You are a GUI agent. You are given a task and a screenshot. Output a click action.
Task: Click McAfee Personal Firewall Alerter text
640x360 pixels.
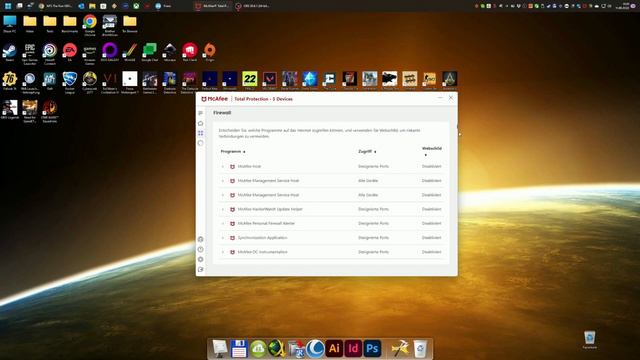pyautogui.click(x=266, y=223)
